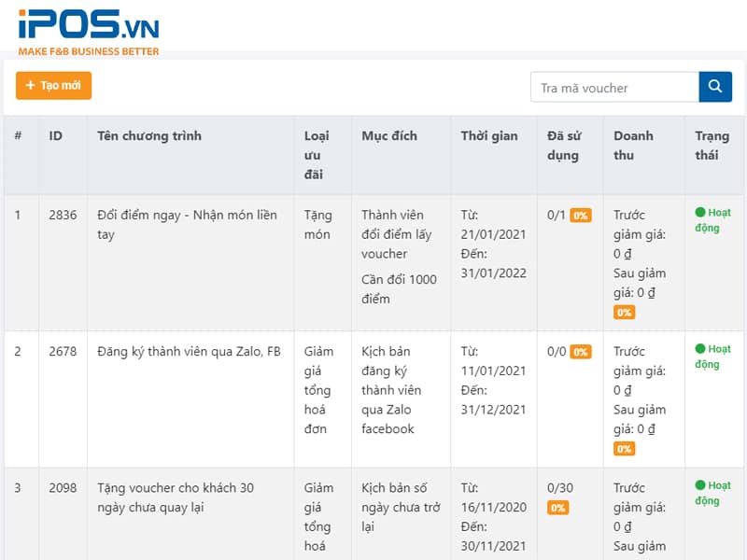Click the 0% revenue badge in row 1

[624, 313]
